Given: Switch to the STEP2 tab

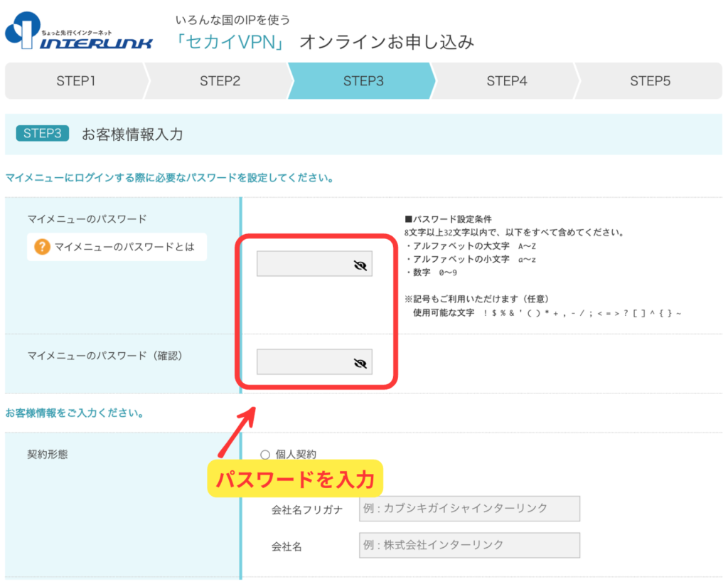Looking at the screenshot, I should [x=220, y=81].
